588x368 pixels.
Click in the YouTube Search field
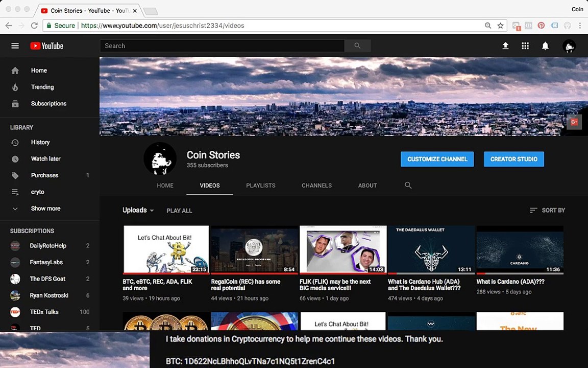click(222, 46)
